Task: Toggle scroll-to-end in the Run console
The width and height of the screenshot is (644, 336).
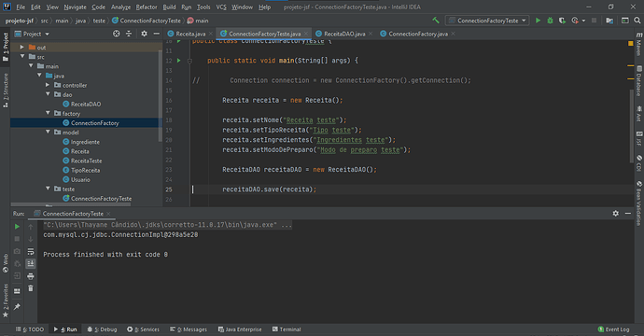Action: click(x=31, y=264)
